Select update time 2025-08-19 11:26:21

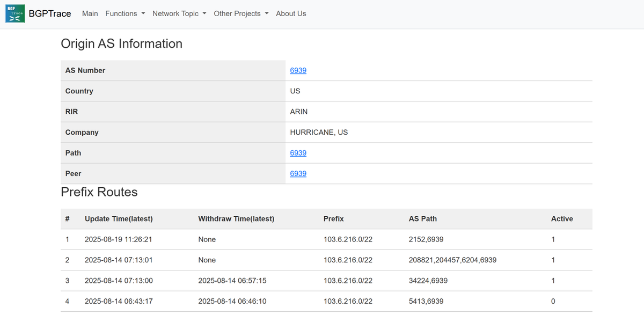118,239
